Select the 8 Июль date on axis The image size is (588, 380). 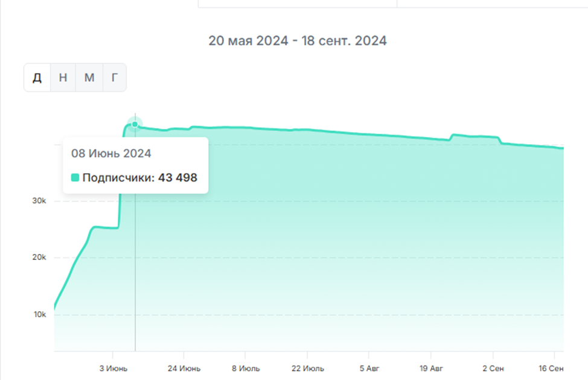[x=244, y=368]
